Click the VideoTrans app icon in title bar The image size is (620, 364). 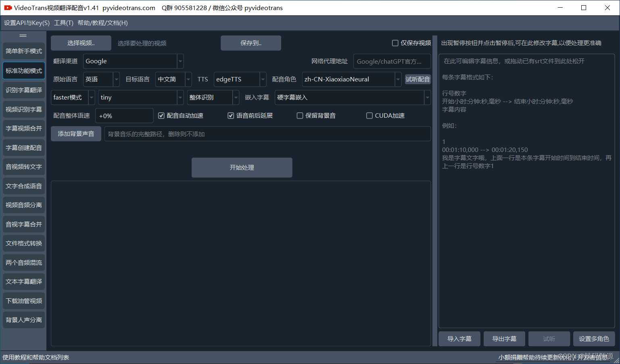point(8,8)
